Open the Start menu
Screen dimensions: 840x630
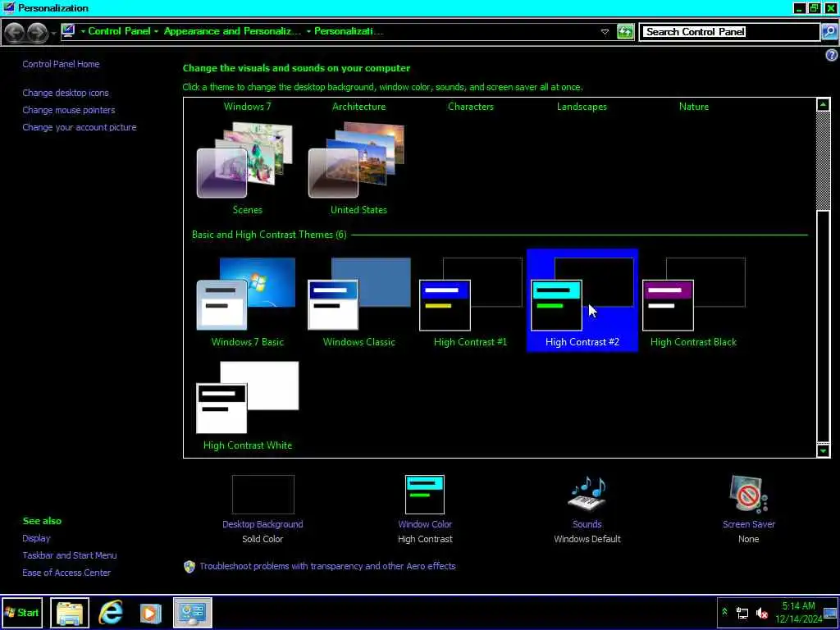22,613
